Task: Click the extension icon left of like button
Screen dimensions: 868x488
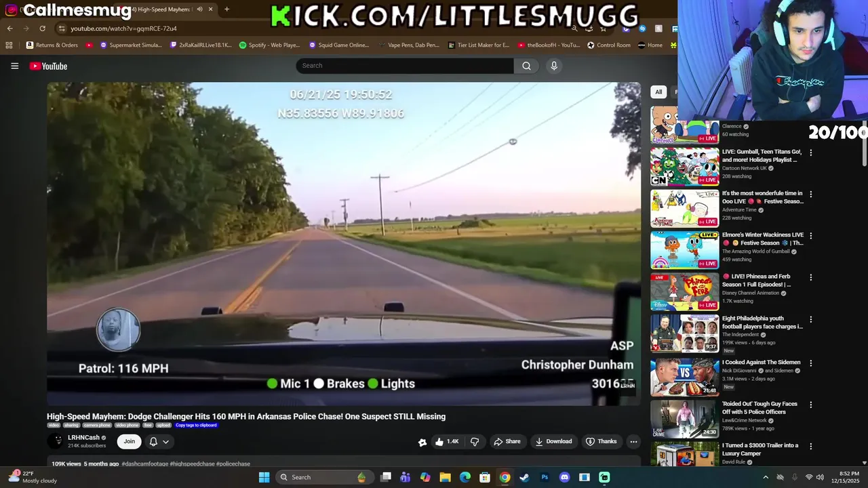Action: (422, 442)
